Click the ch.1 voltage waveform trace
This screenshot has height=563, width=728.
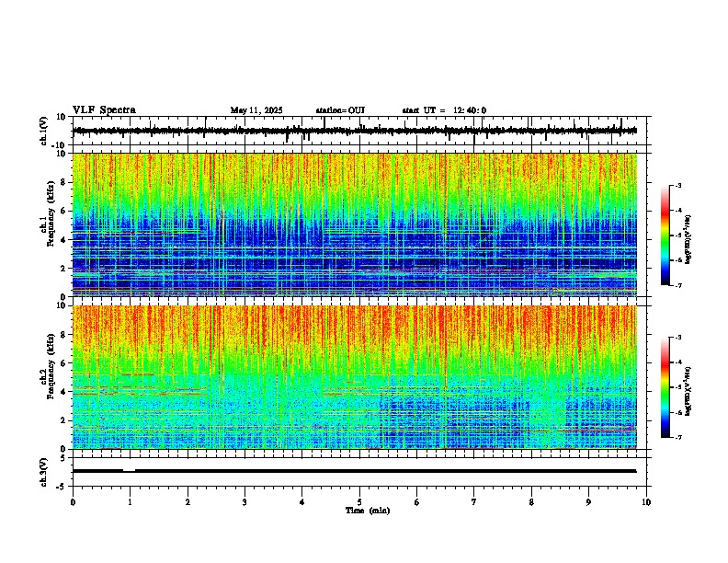354,131
